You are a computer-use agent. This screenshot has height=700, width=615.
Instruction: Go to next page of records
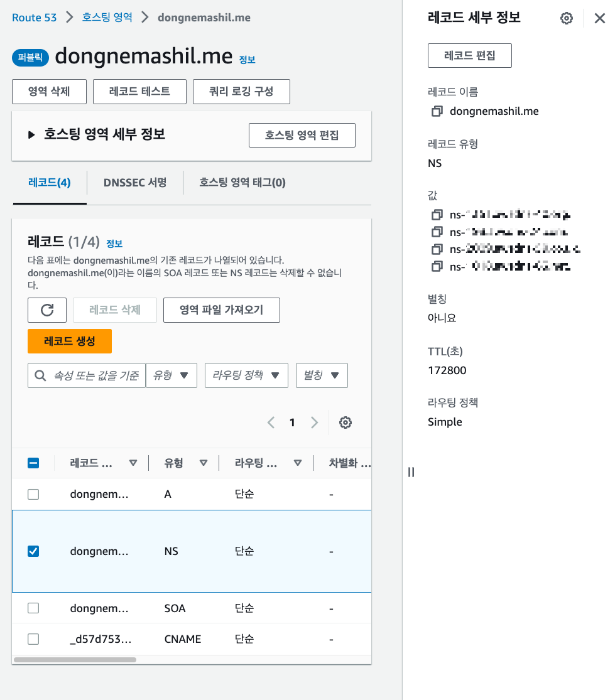click(315, 423)
